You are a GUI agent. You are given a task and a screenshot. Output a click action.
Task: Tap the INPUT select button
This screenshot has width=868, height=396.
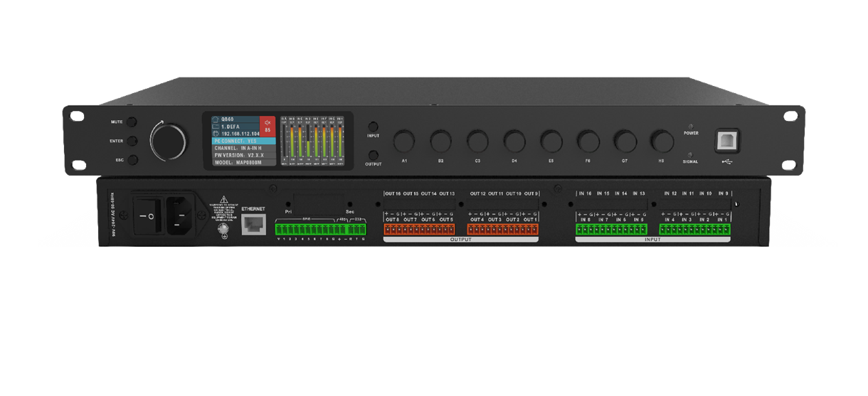[374, 127]
